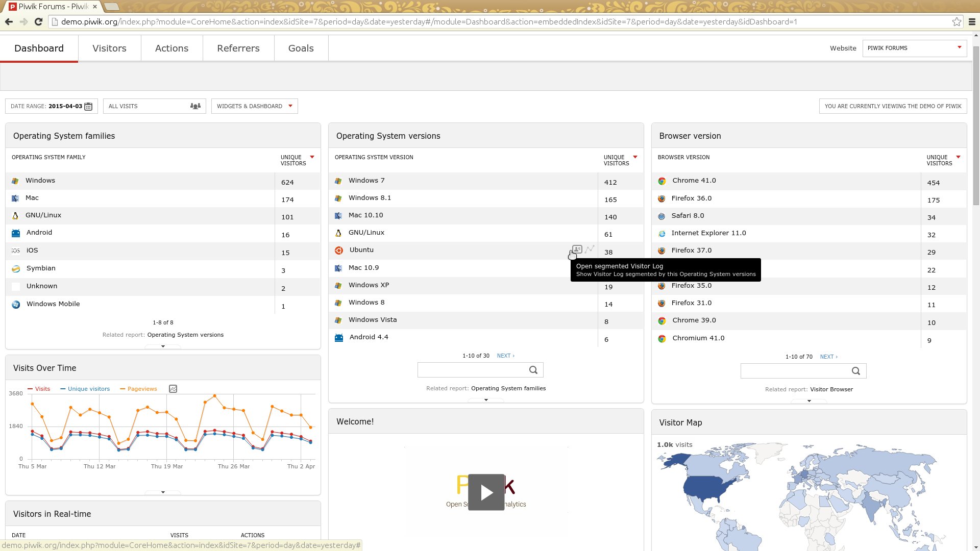
Task: Open the date range calendar icon
Action: 88,106
